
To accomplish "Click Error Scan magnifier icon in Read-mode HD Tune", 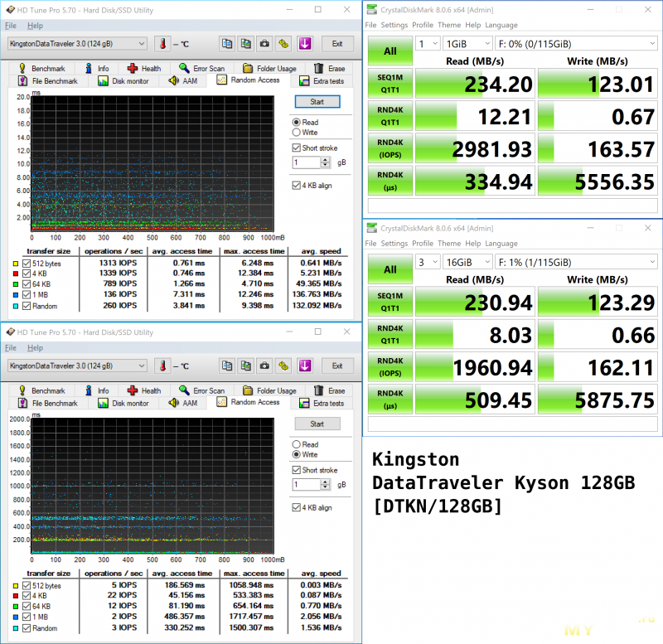I will point(184,68).
